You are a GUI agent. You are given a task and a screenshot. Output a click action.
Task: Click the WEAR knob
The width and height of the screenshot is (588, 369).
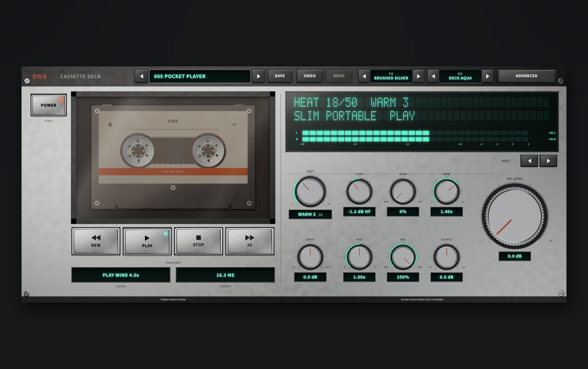[x=403, y=192]
